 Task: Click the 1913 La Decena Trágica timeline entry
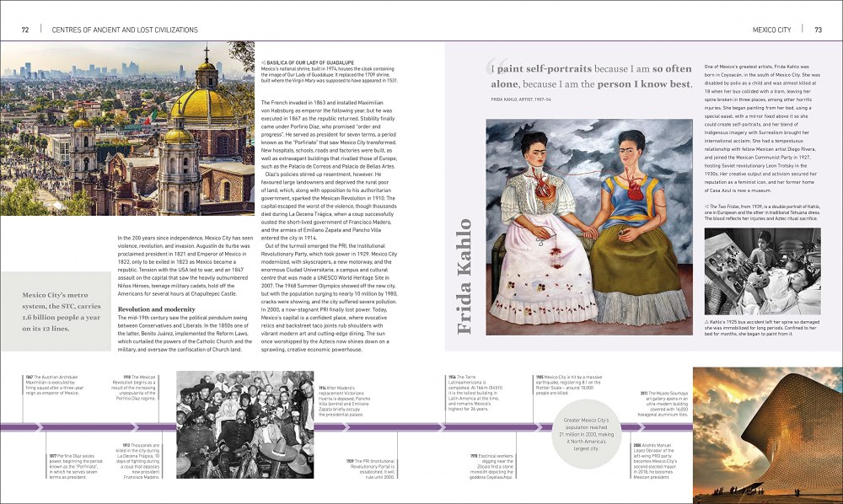coord(137,462)
